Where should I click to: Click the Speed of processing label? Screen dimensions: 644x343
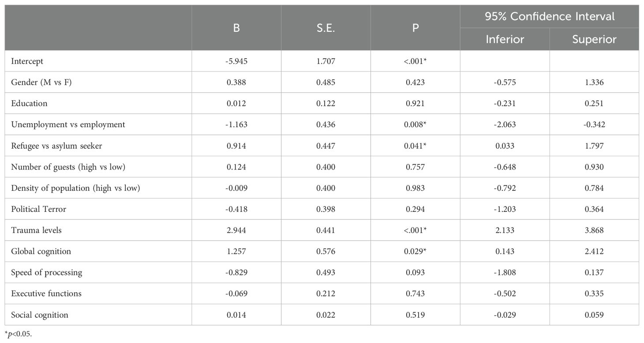click(47, 273)
